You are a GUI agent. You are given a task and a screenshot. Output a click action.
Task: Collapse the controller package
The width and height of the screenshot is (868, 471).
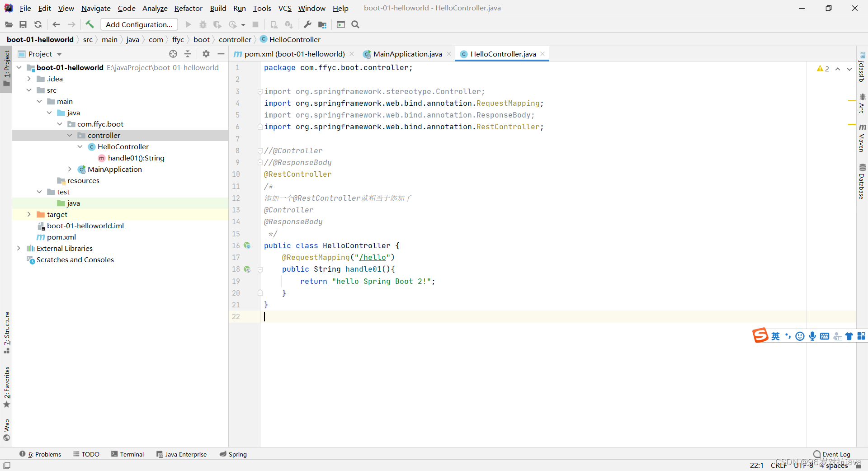[x=70, y=135]
